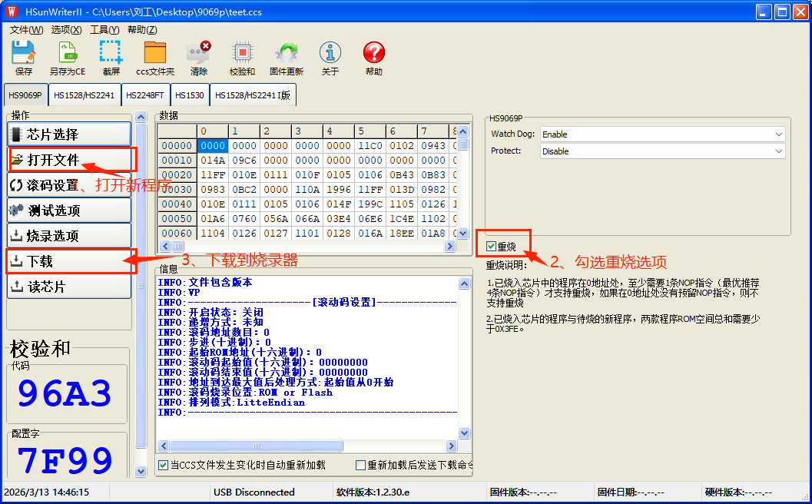Click the info log scroll-right arrow
The width and height of the screenshot is (812, 504).
(x=451, y=446)
